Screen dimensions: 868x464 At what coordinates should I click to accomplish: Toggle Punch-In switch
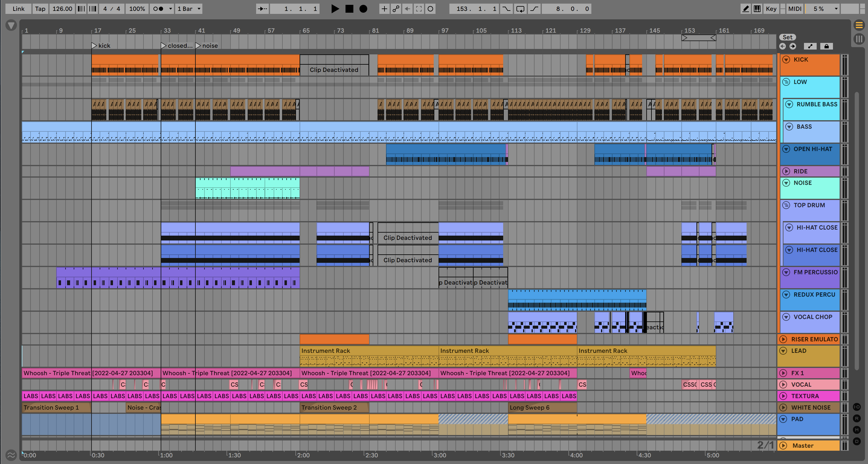pos(506,9)
